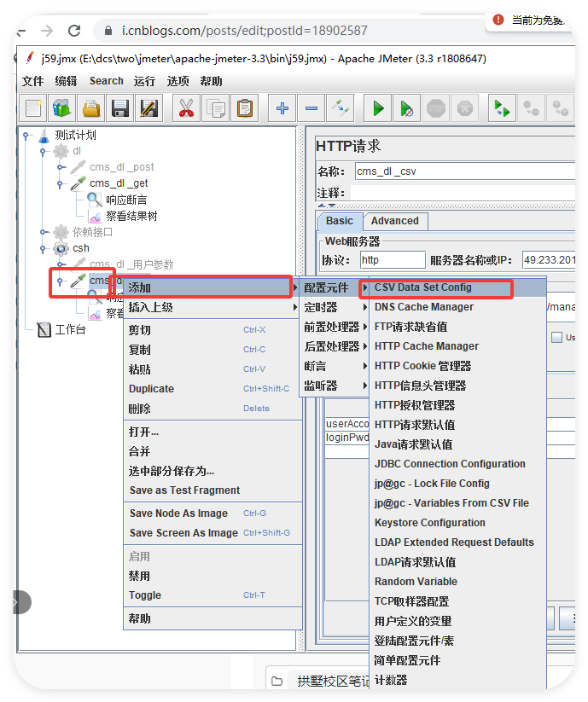Click the Open file folder icon
Image resolution: width=588 pixels, height=702 pixels.
click(91, 108)
